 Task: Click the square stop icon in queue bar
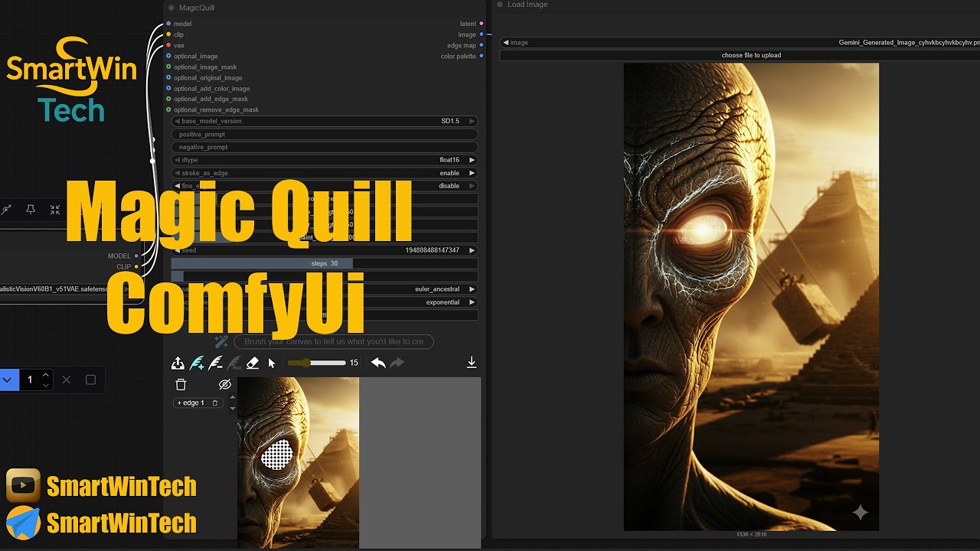(x=90, y=380)
